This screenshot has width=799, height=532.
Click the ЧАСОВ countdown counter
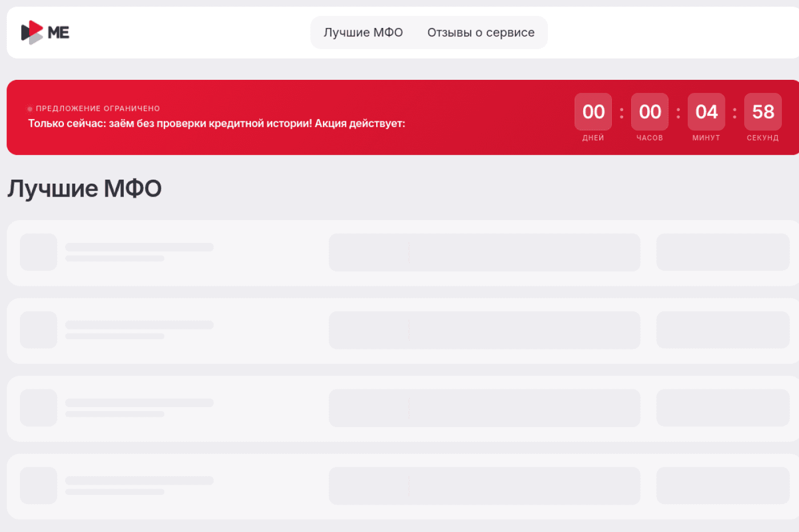pos(649,117)
